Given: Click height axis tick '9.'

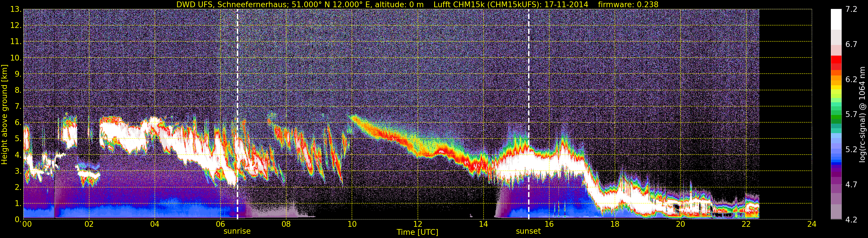Looking at the screenshot, I should [18, 74].
